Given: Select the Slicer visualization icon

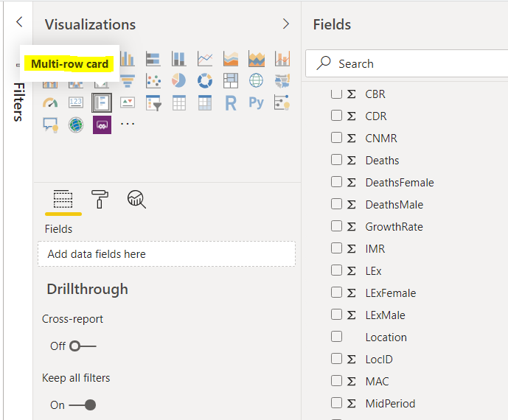Looking at the screenshot, I should 153,102.
